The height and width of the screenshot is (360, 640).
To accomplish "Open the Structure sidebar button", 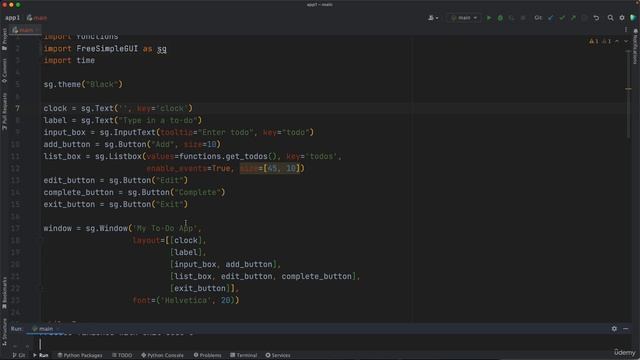I will 4,332.
